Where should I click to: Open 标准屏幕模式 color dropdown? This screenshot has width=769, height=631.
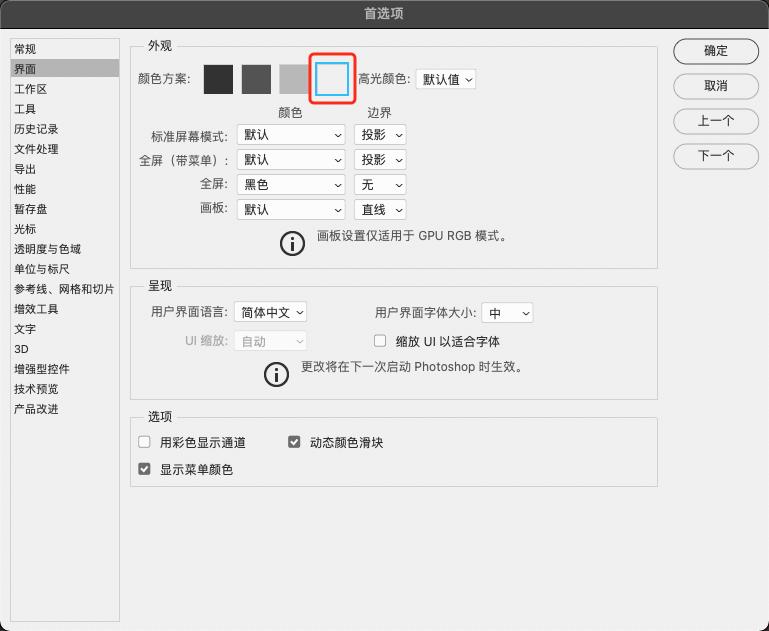pyautogui.click(x=291, y=135)
